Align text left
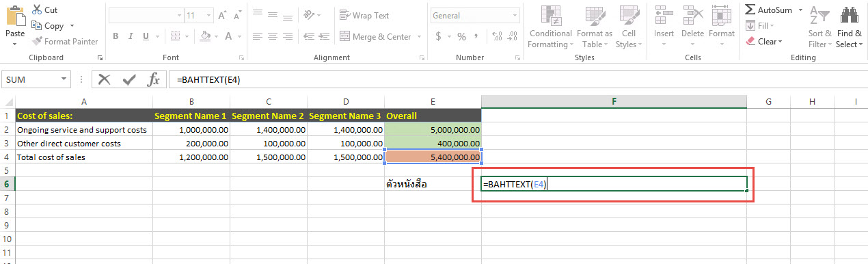The image size is (868, 264). click(258, 36)
